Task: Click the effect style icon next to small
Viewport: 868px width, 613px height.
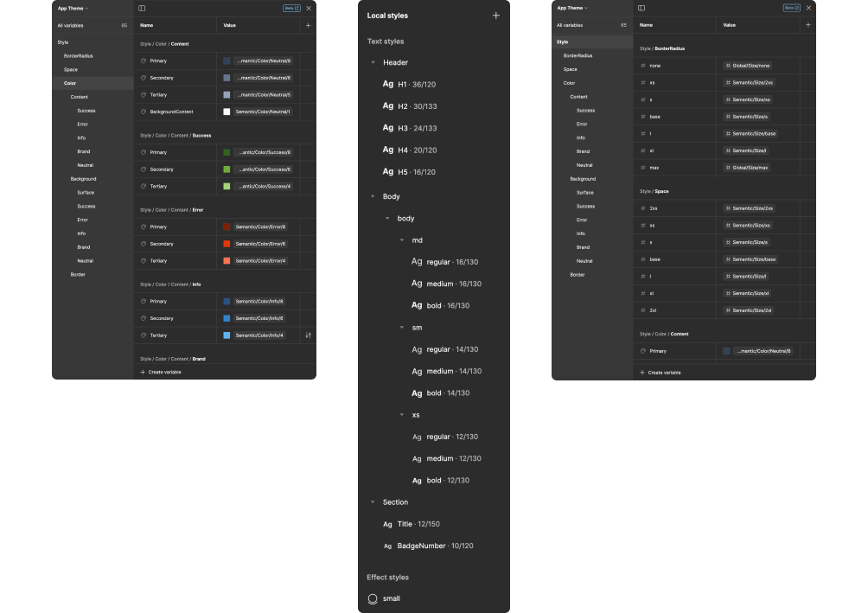Action: (x=373, y=598)
